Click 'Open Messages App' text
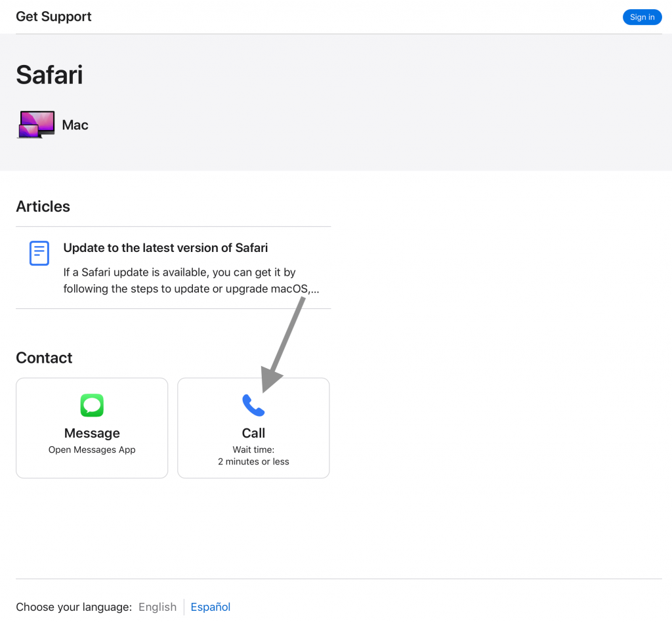 pyautogui.click(x=92, y=449)
